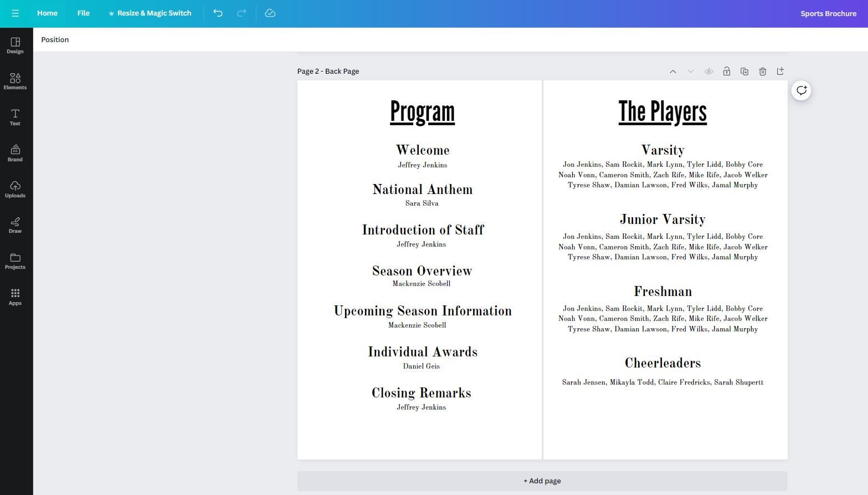The width and height of the screenshot is (868, 495).
Task: Open the File menu
Action: click(x=83, y=13)
